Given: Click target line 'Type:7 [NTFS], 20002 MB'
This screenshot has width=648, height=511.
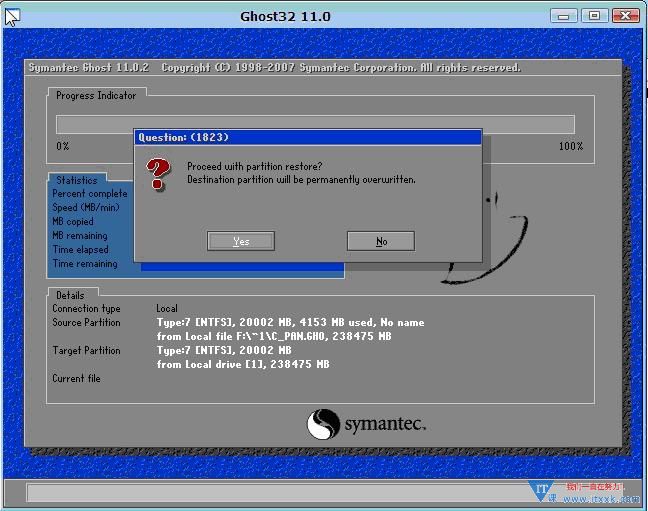Looking at the screenshot, I should click(x=224, y=351).
